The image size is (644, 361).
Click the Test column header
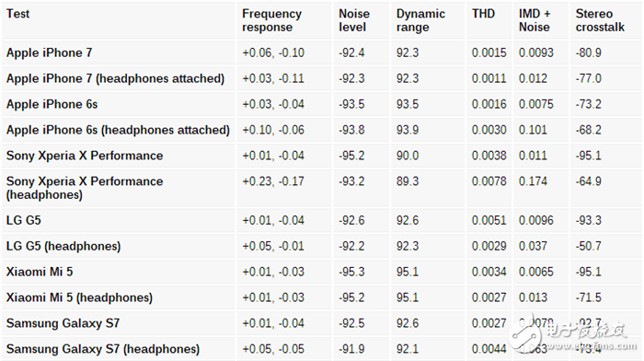tap(18, 14)
